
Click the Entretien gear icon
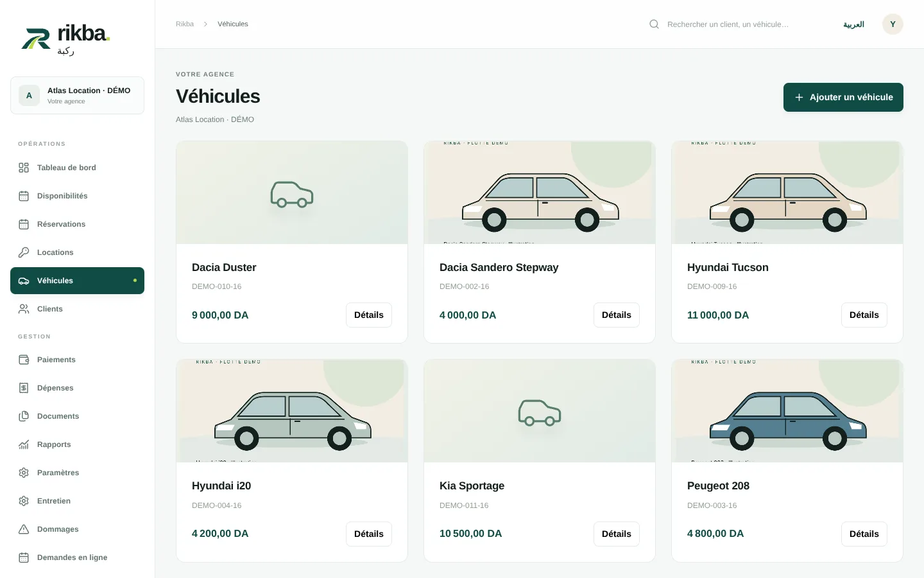coord(24,501)
